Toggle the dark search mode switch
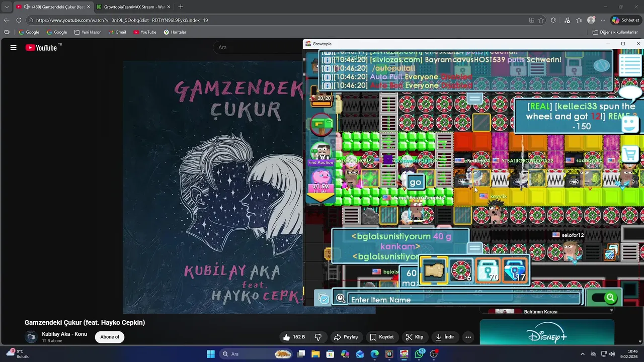 [x=604, y=298]
